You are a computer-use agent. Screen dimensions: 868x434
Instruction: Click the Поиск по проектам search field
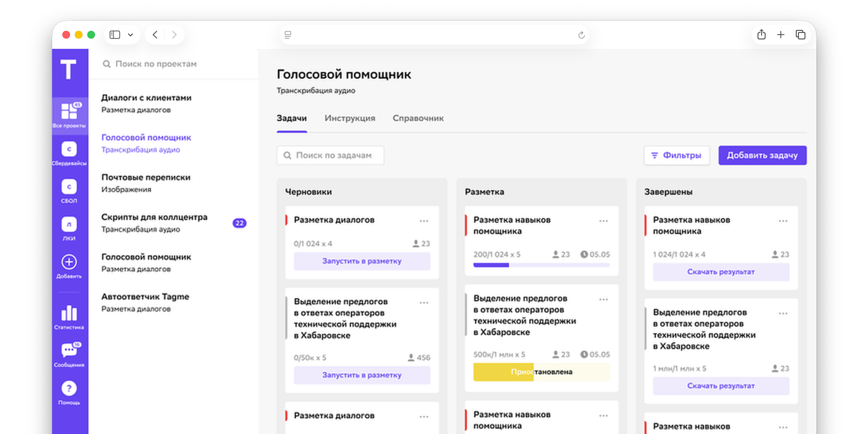pos(174,64)
